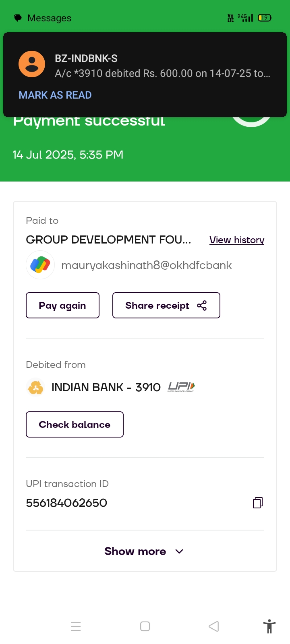Expand details with Show more

click(135, 551)
